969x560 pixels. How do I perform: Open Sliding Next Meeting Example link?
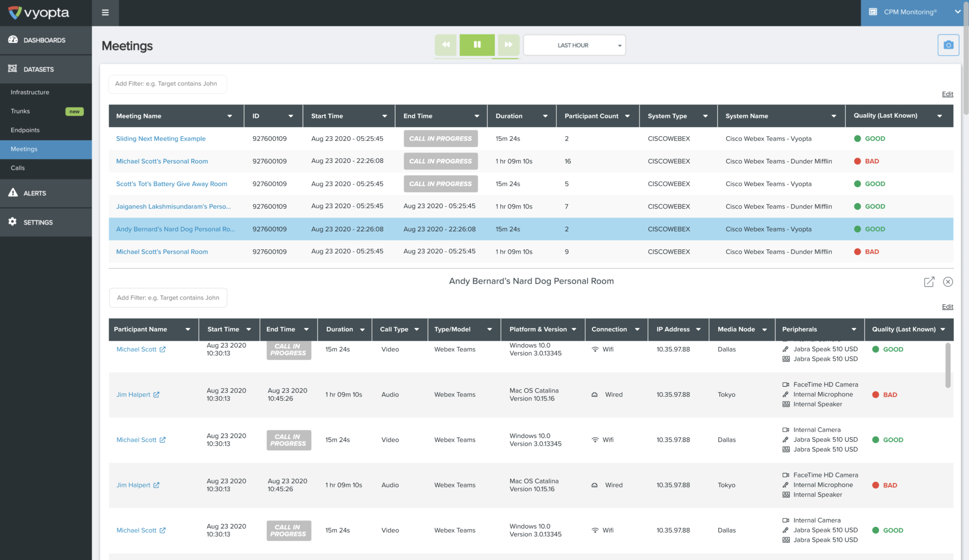[161, 139]
